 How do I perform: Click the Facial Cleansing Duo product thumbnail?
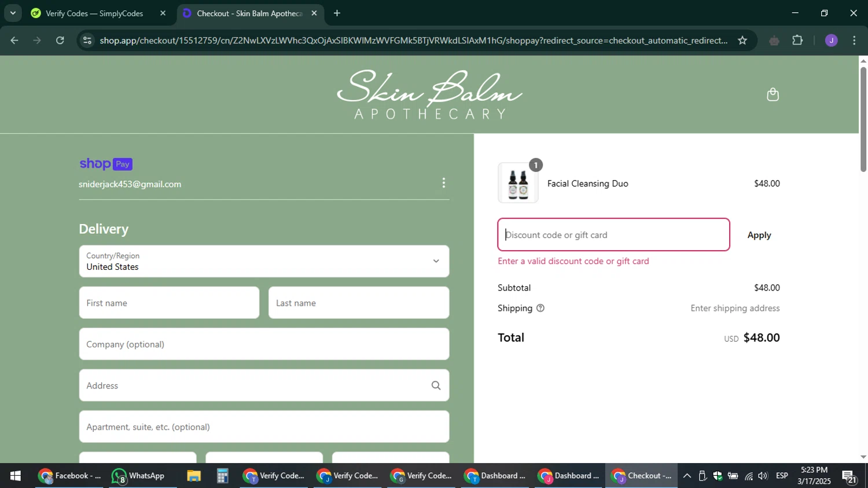click(518, 183)
